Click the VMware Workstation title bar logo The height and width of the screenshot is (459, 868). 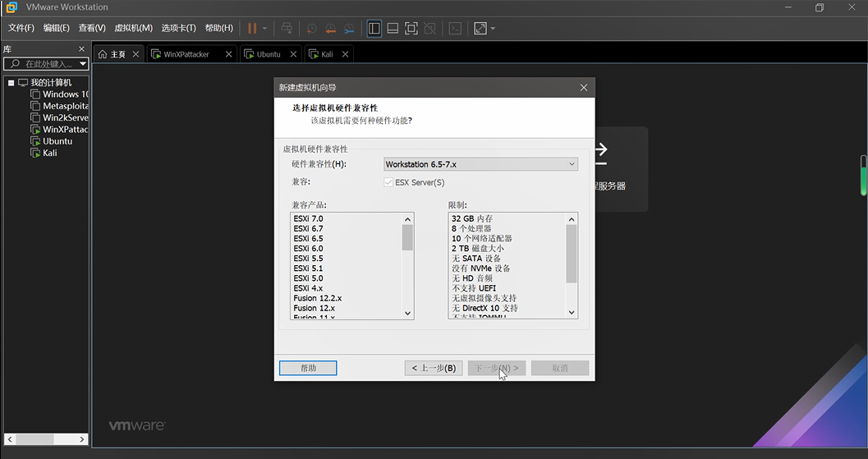pyautogui.click(x=11, y=7)
